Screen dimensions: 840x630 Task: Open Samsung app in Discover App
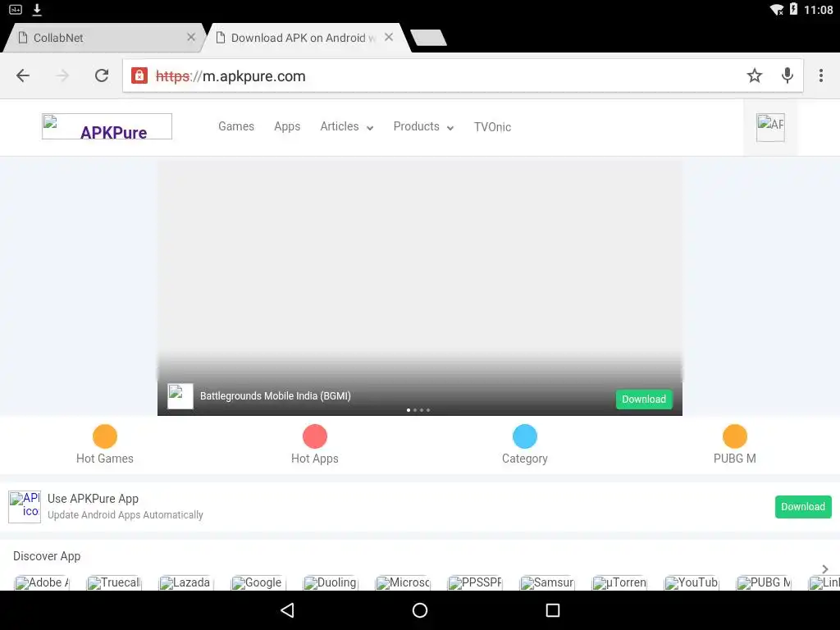(547, 582)
